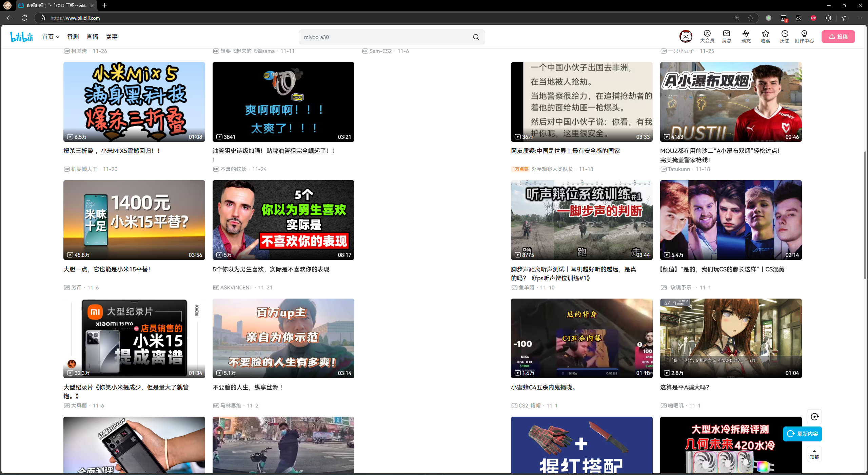Open uploader 机圈懒大王's profile
Screen dimensions: 868x475
(84, 169)
